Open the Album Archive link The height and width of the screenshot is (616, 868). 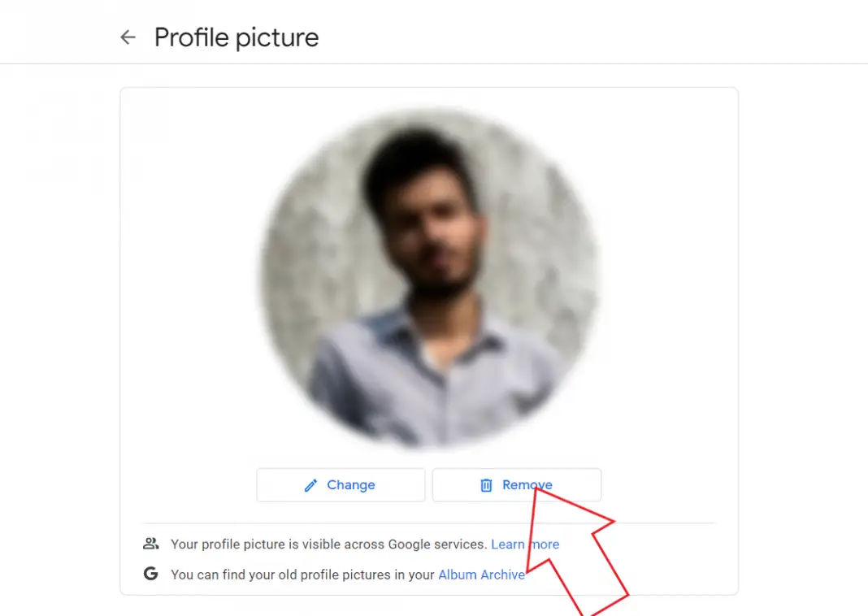pyautogui.click(x=481, y=574)
